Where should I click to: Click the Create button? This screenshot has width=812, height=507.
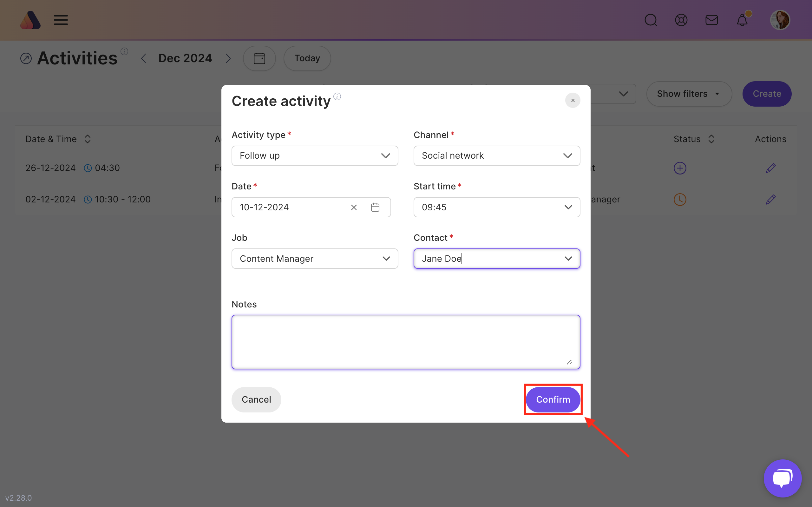coord(767,94)
